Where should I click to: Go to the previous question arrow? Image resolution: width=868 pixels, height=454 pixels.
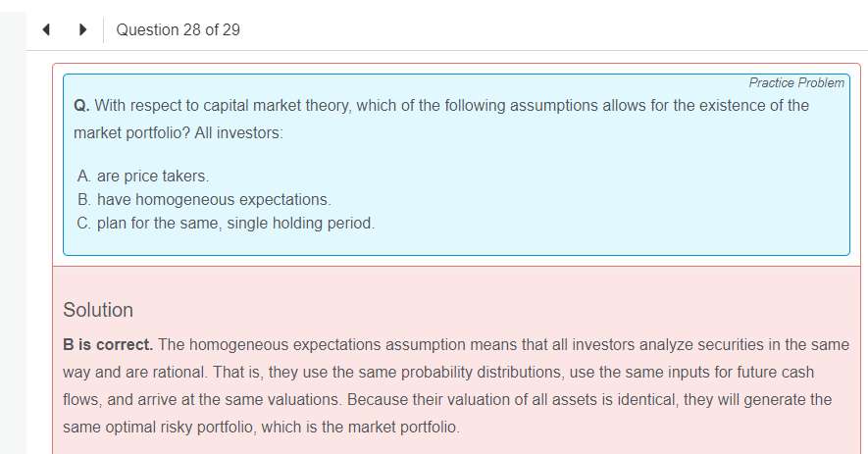46,29
